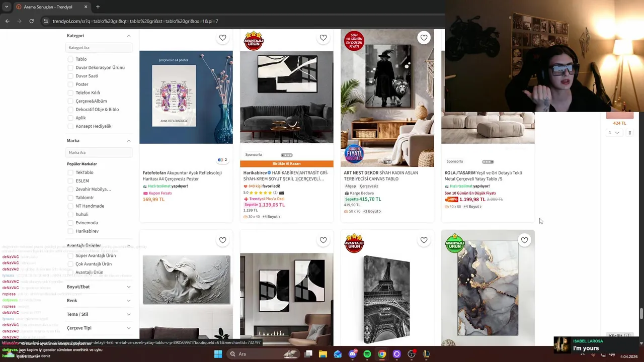Check Duvar Dekorasyon Ürünü checkbox
Image resolution: width=644 pixels, height=362 pixels.
point(70,67)
